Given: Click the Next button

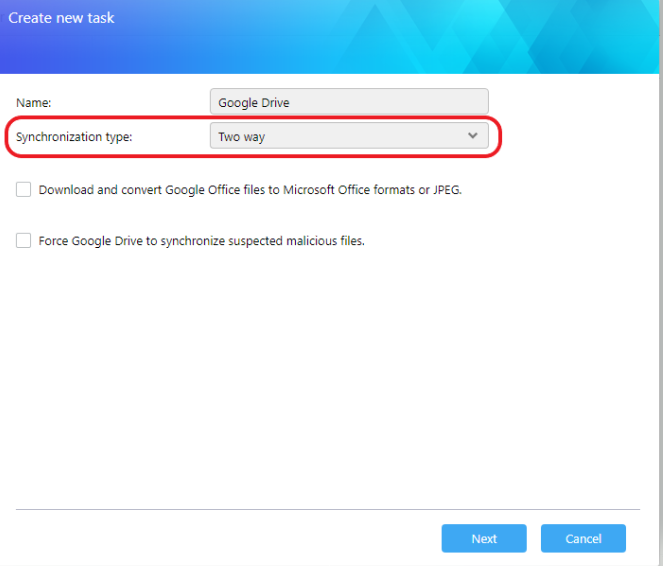Looking at the screenshot, I should coord(484,538).
